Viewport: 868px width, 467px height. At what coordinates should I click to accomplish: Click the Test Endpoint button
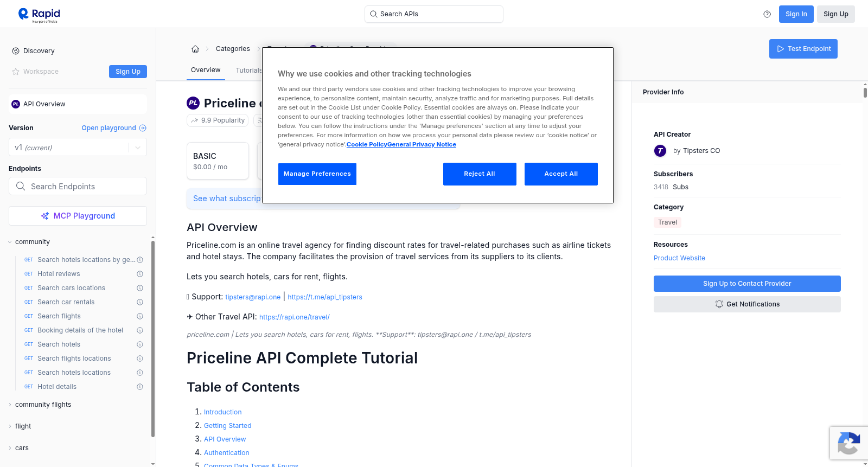[x=803, y=49]
